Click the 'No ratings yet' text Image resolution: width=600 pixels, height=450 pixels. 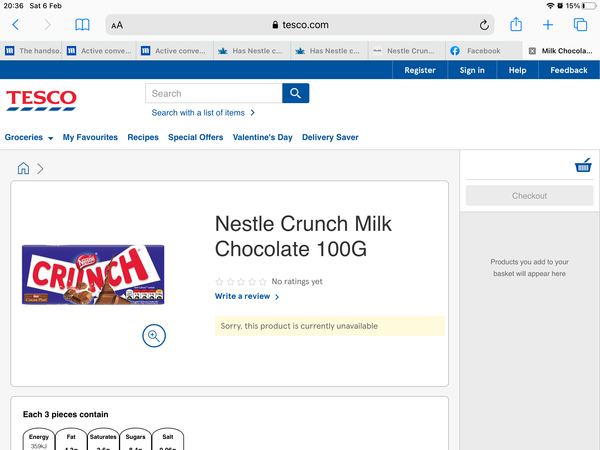pyautogui.click(x=297, y=282)
